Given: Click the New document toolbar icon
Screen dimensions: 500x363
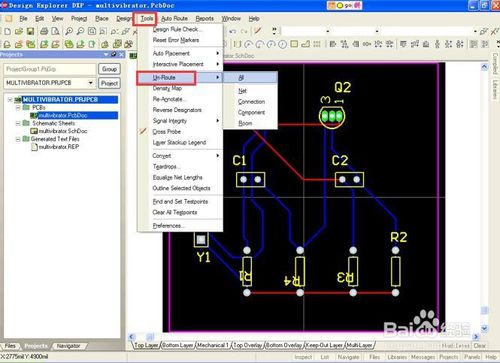Looking at the screenshot, I should point(8,32).
